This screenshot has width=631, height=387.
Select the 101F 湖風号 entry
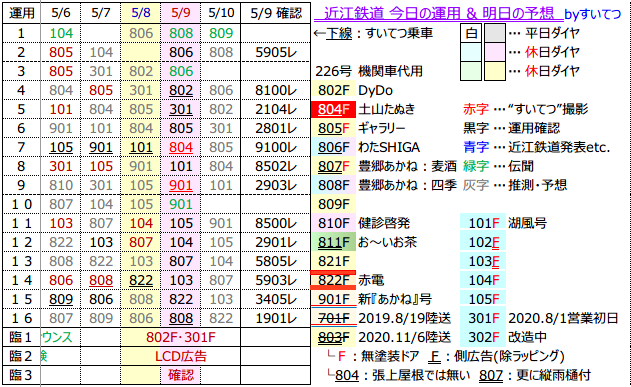504,223
